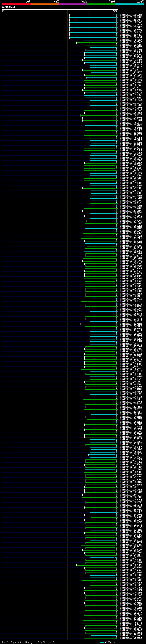The image size is (146, 644).
Task: Select hit label UniRef100_A9TZ17
Action: pos(131,40)
